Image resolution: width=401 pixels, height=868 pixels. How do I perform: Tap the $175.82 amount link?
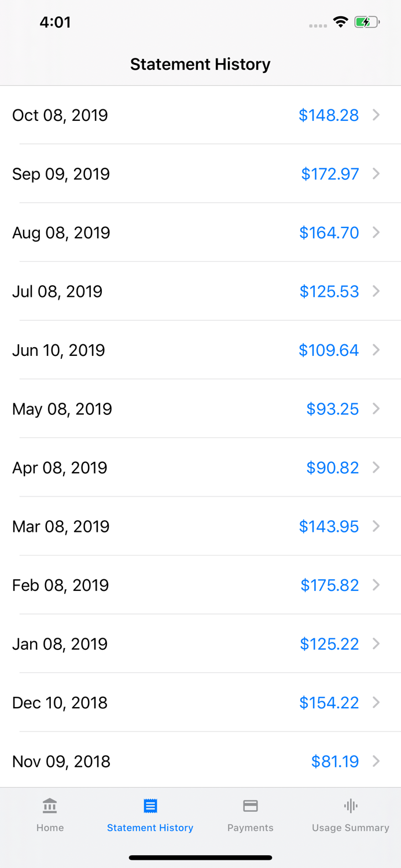pyautogui.click(x=330, y=585)
